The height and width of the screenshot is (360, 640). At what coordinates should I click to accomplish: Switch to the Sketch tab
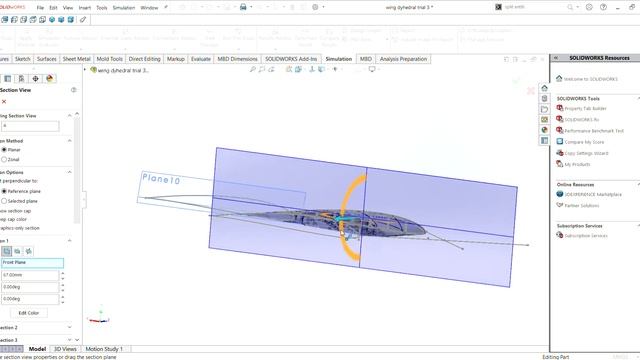pyautogui.click(x=22, y=59)
